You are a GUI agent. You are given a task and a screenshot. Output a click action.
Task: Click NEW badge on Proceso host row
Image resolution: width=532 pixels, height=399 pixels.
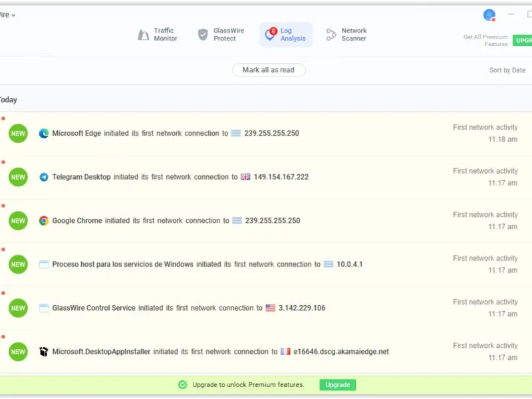click(x=18, y=265)
